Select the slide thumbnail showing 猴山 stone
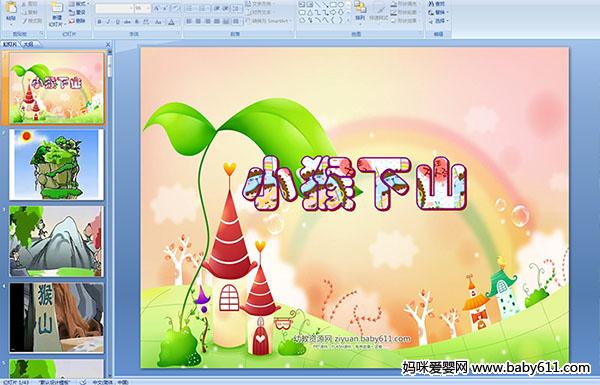The image size is (600, 385). pos(56,318)
